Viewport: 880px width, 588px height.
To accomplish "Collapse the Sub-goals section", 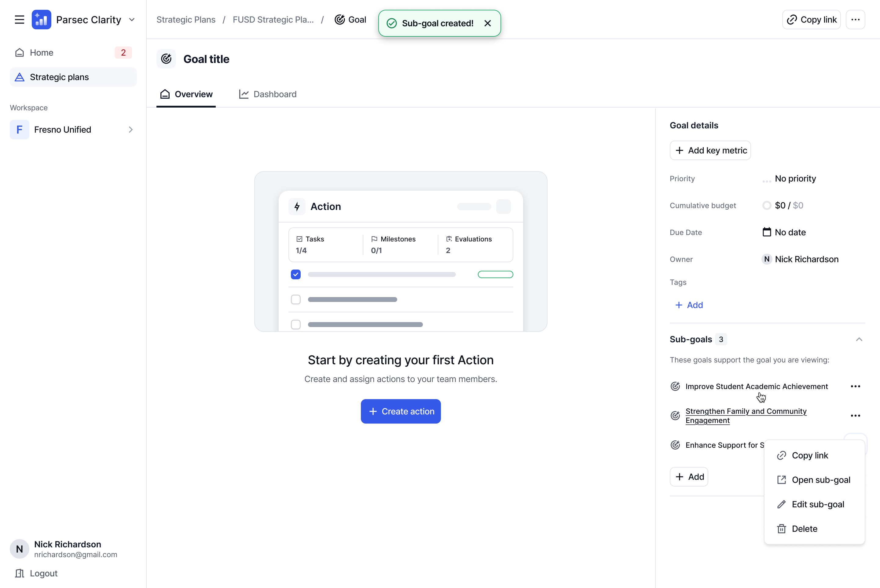I will pyautogui.click(x=859, y=339).
